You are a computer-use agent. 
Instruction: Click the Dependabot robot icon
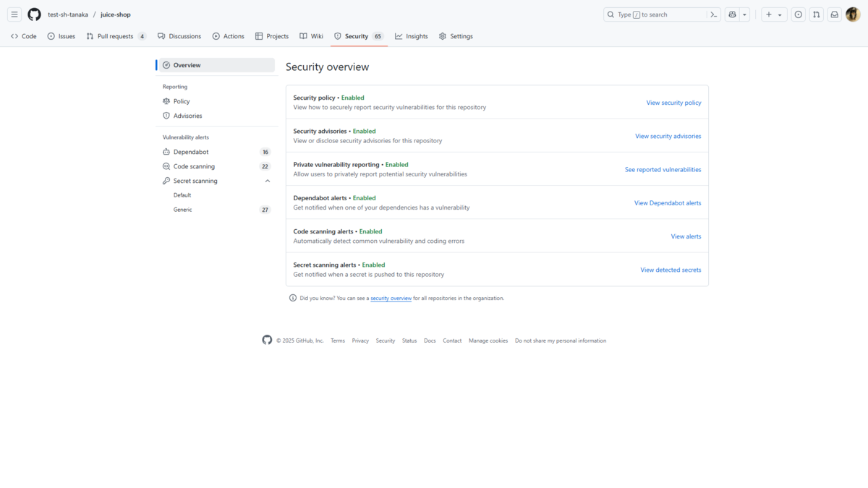point(166,152)
